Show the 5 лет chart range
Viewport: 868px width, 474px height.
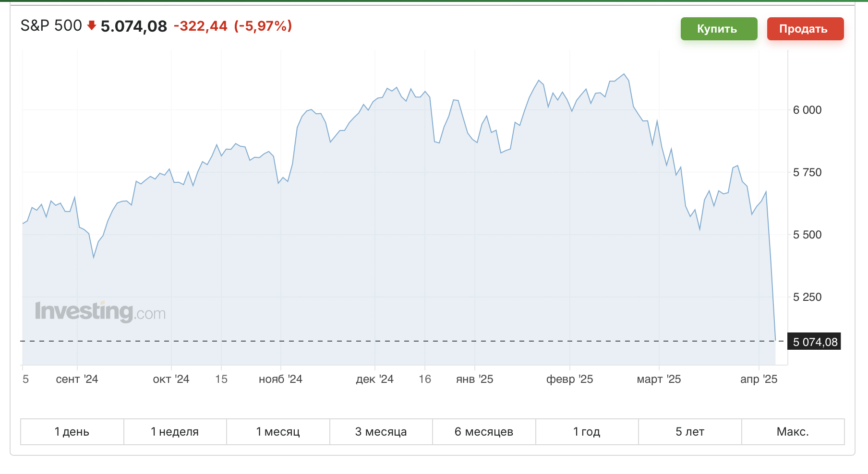click(690, 432)
